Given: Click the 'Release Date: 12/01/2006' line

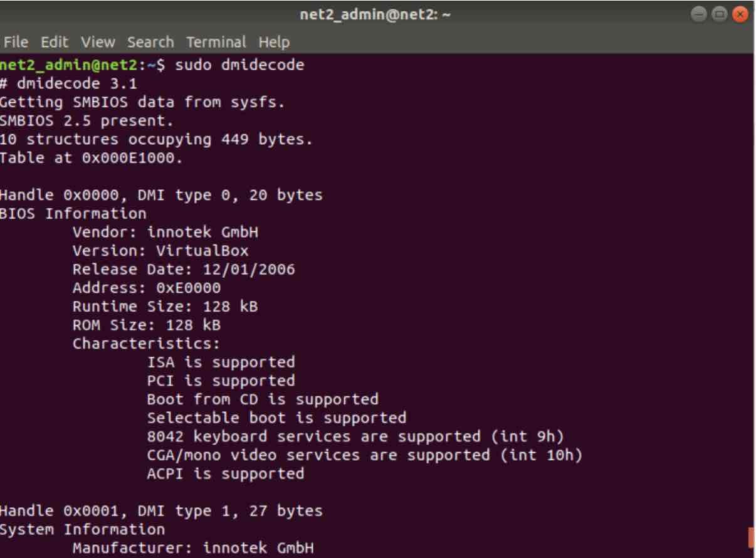Looking at the screenshot, I should tap(184, 270).
